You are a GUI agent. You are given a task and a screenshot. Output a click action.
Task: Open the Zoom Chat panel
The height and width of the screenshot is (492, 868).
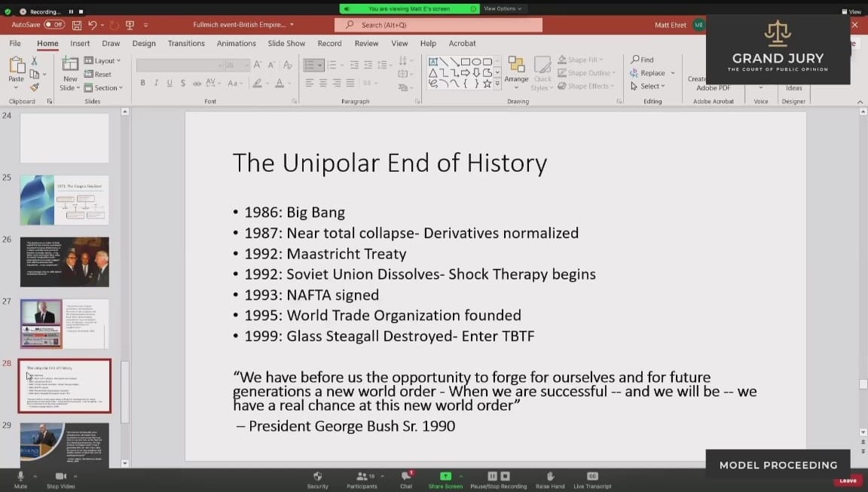pyautogui.click(x=406, y=477)
